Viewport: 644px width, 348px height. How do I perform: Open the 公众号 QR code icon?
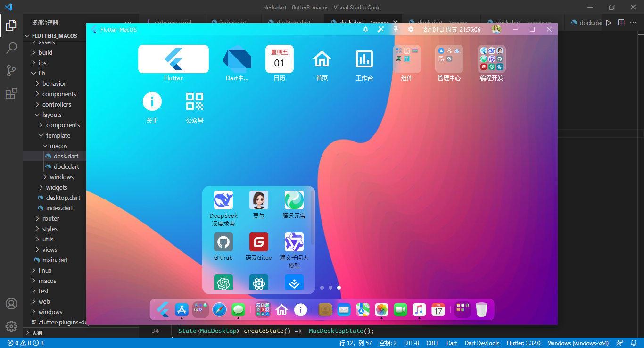coord(195,101)
